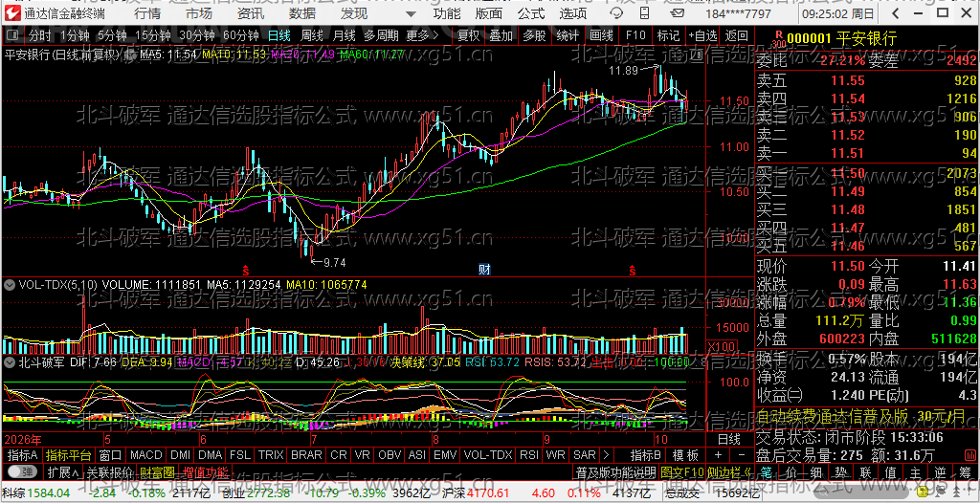Click the 复权 button
The image size is (980, 503).
pos(469,35)
